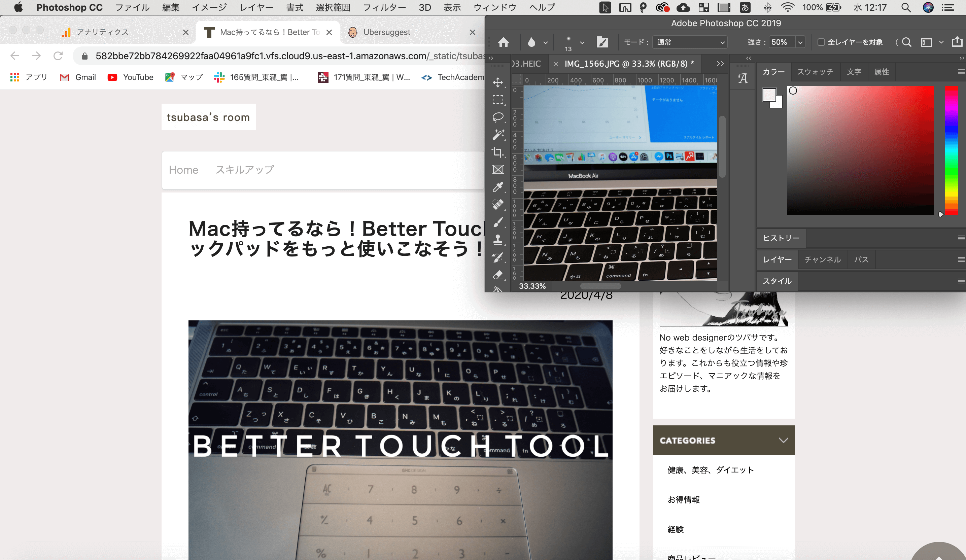This screenshot has width=966, height=560.
Task: Select the Crop tool
Action: [498, 152]
